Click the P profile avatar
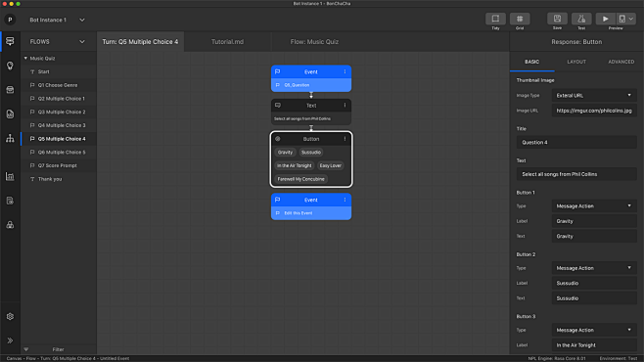Screen dimensions: 644x362 click(10, 20)
